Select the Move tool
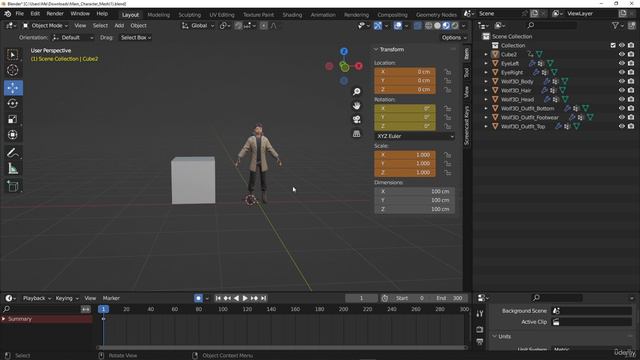The width and height of the screenshot is (640, 360). pos(13,88)
